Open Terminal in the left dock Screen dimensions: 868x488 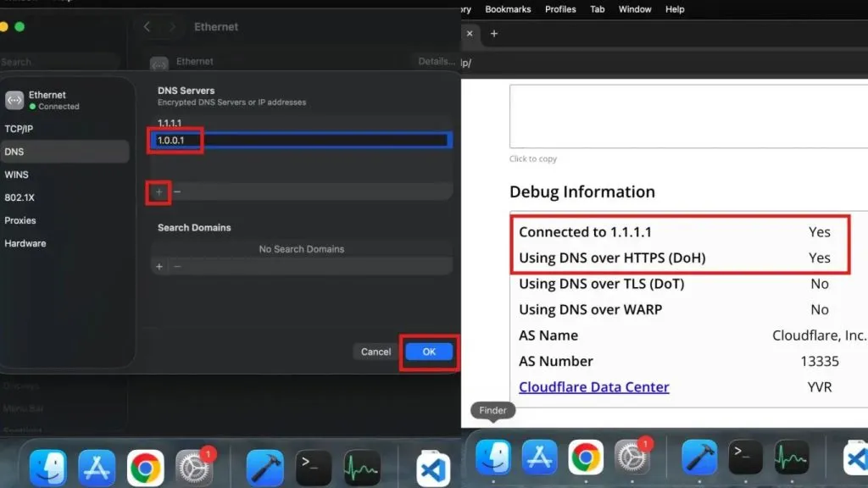tap(314, 468)
